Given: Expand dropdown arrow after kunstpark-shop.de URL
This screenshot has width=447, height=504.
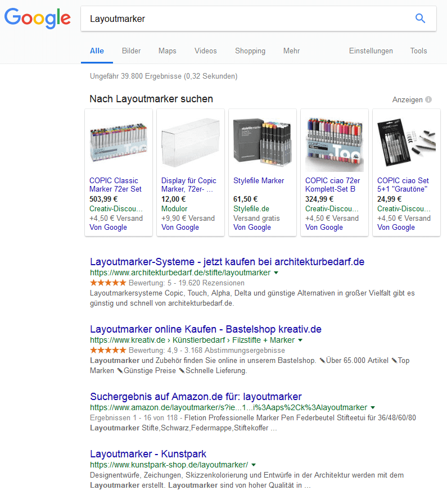Looking at the screenshot, I should click(x=254, y=465).
